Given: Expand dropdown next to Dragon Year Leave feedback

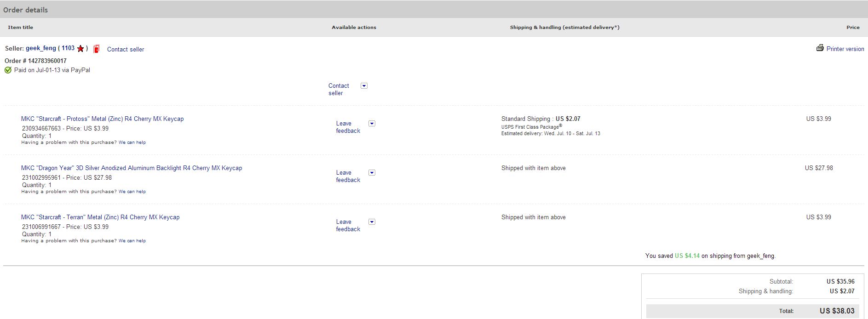Looking at the screenshot, I should pyautogui.click(x=372, y=173).
